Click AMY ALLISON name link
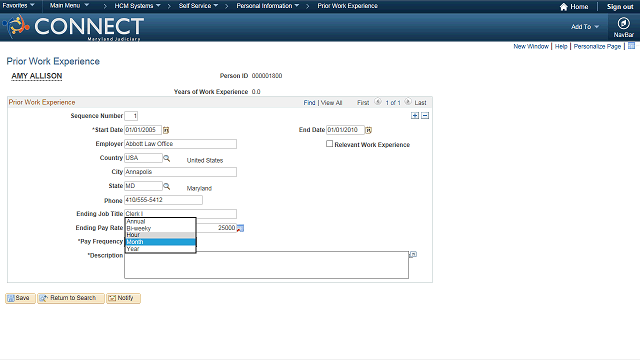Viewport: 640px width, 360px height. coord(37,76)
